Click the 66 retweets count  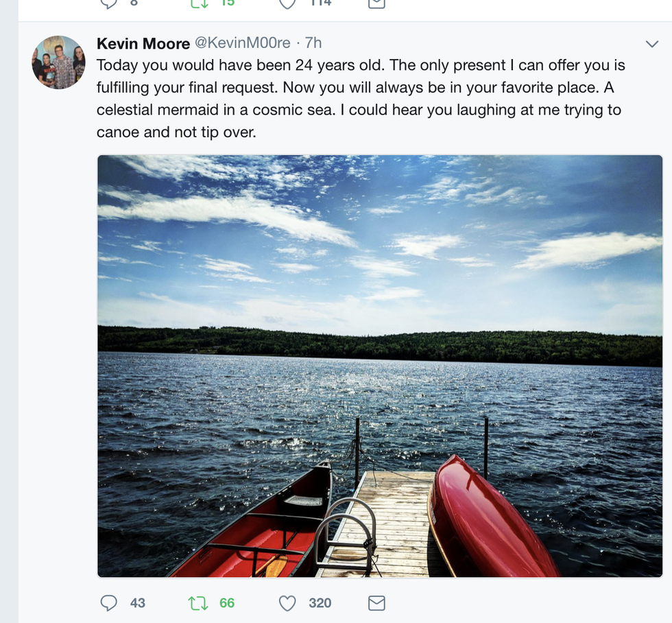pyautogui.click(x=227, y=603)
